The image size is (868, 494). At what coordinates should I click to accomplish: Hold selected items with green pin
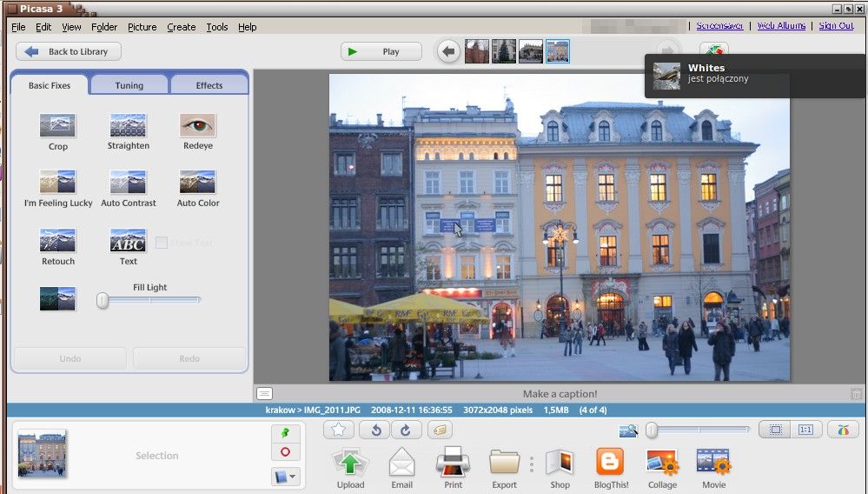[286, 432]
